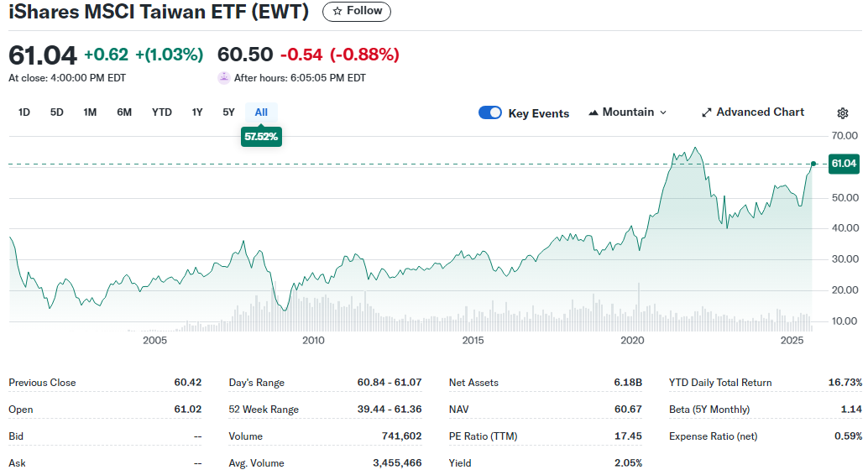
Task: Click the -0.54 (-0.88%) after hours change
Action: [x=339, y=55]
